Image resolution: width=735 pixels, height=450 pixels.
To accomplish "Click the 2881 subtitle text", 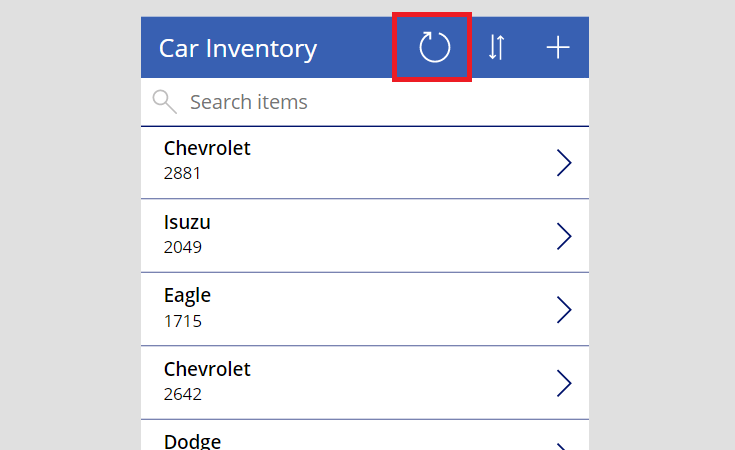I will coord(182,173).
